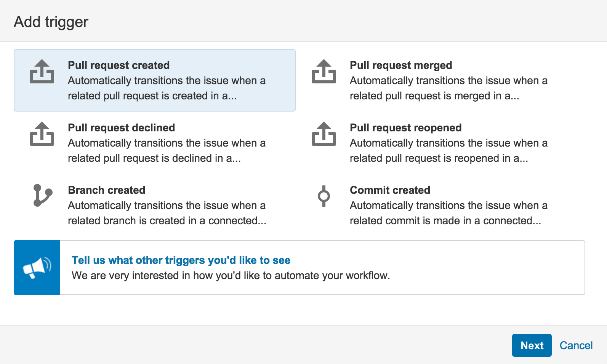
Task: Open 'Tell us what other triggers' link
Action: (x=181, y=260)
